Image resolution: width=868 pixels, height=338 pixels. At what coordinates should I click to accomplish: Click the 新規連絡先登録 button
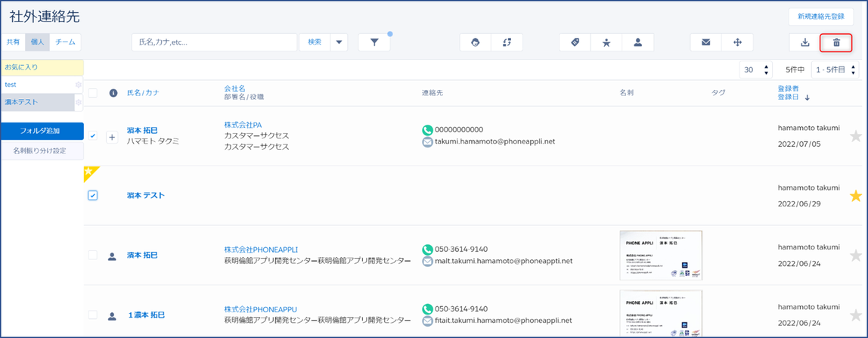[820, 16]
